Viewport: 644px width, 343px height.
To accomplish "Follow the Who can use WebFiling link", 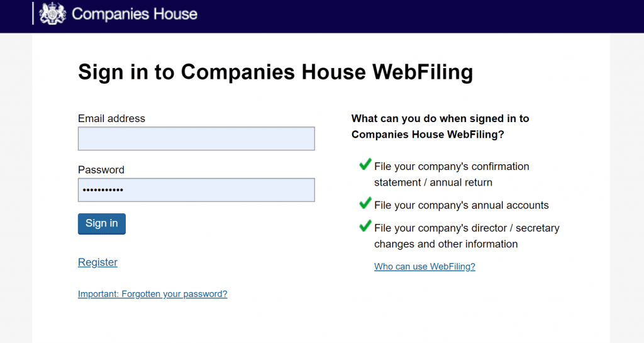I will [425, 267].
